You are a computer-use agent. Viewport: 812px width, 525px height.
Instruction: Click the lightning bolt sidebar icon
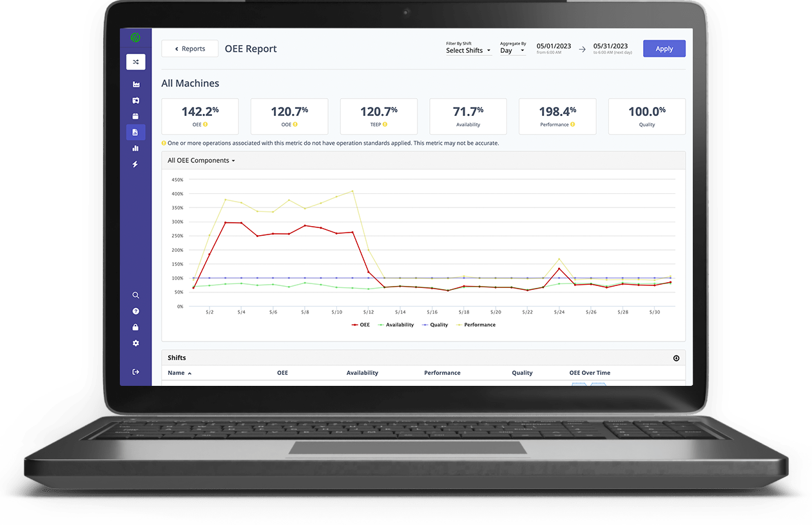(135, 164)
